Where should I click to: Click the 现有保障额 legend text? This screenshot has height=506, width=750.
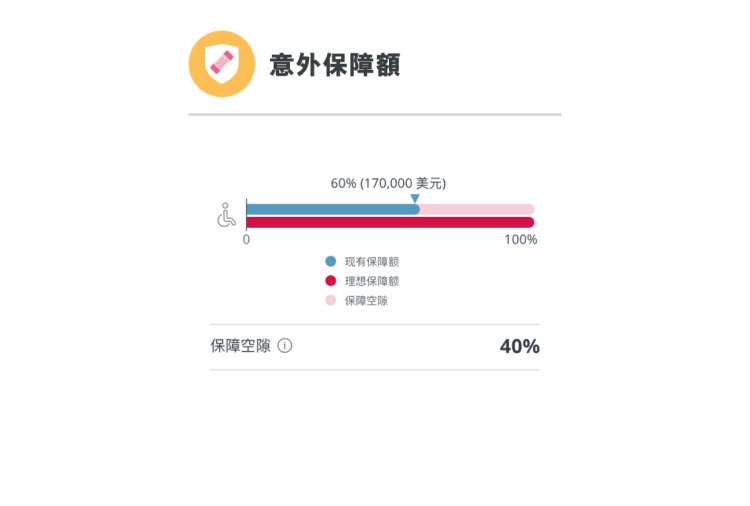(372, 262)
